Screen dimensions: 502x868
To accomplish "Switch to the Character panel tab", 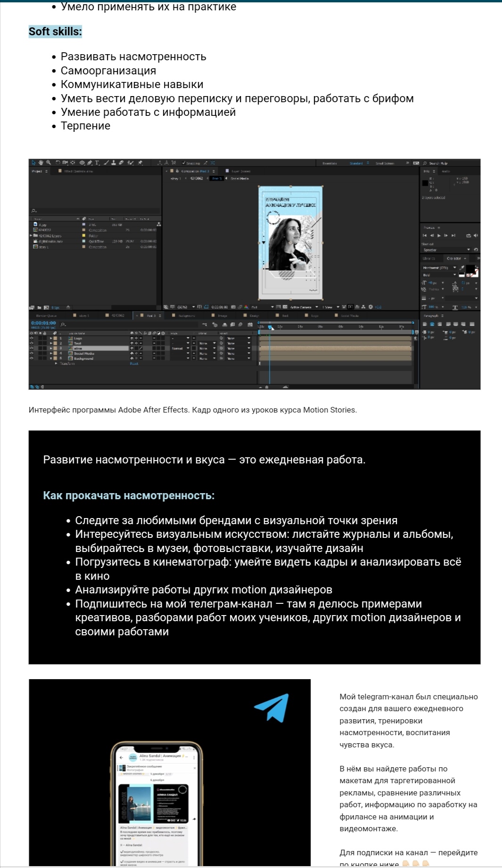I will tap(453, 259).
